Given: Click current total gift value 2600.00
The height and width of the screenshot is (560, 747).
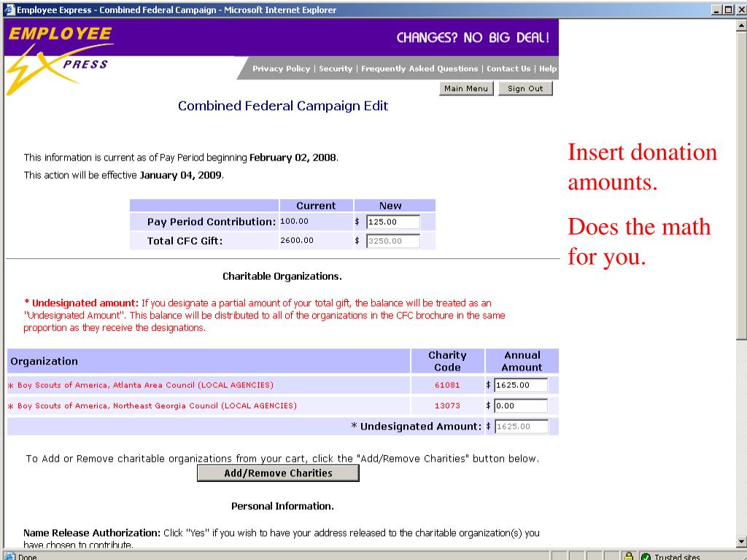Looking at the screenshot, I should (x=297, y=241).
